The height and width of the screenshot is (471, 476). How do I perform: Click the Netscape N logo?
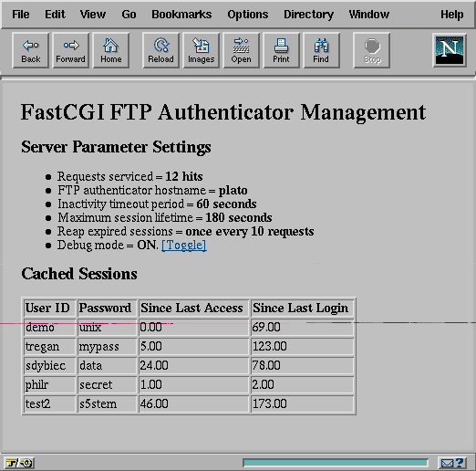(450, 50)
